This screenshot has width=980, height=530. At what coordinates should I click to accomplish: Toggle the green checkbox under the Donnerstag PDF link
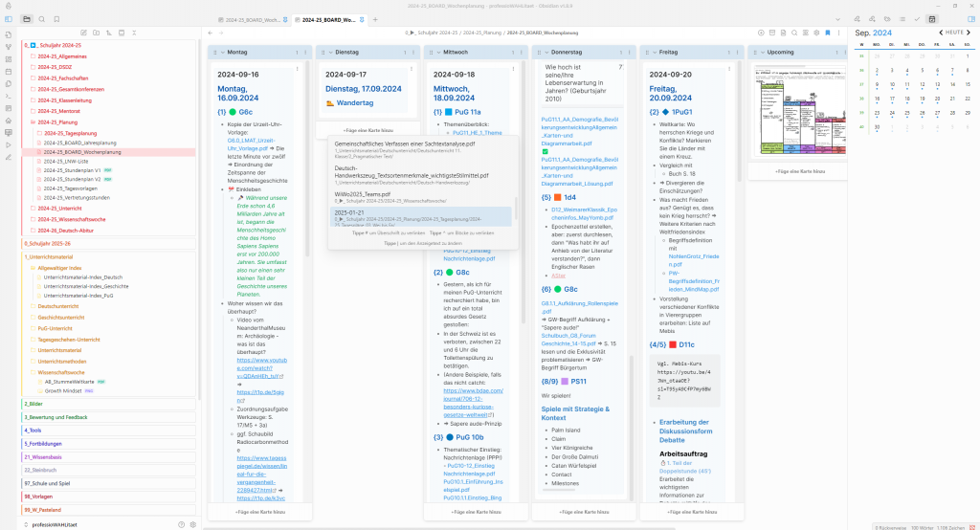point(546,151)
